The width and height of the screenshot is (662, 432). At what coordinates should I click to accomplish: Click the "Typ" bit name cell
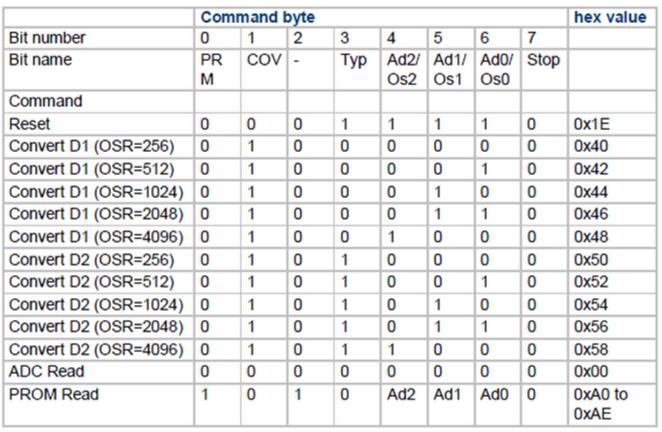[352, 59]
